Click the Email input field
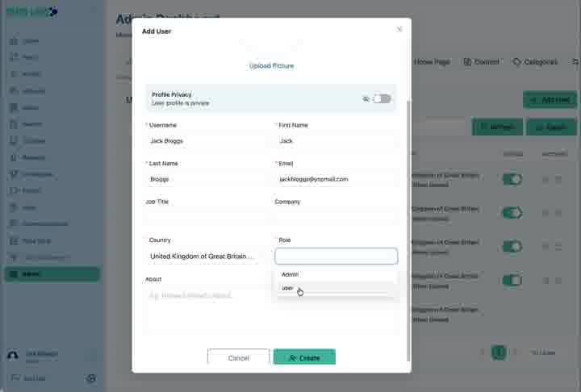This screenshot has height=392, width=581. click(x=336, y=179)
